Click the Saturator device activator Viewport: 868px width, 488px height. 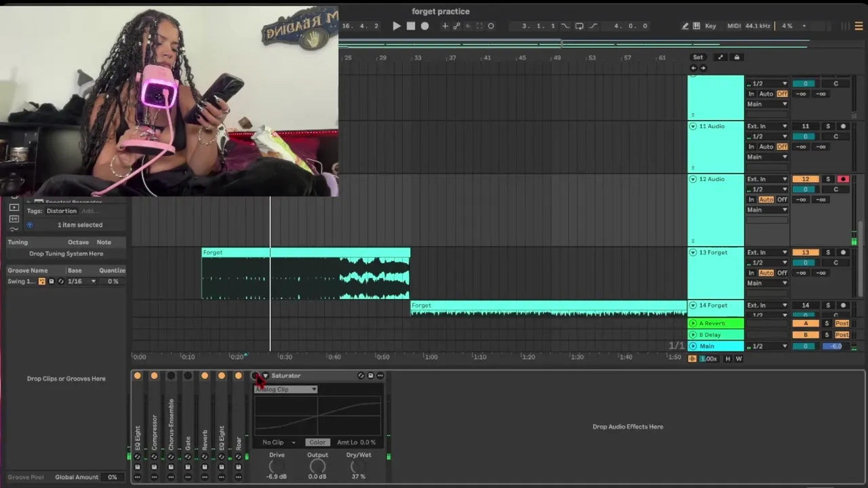(255, 375)
